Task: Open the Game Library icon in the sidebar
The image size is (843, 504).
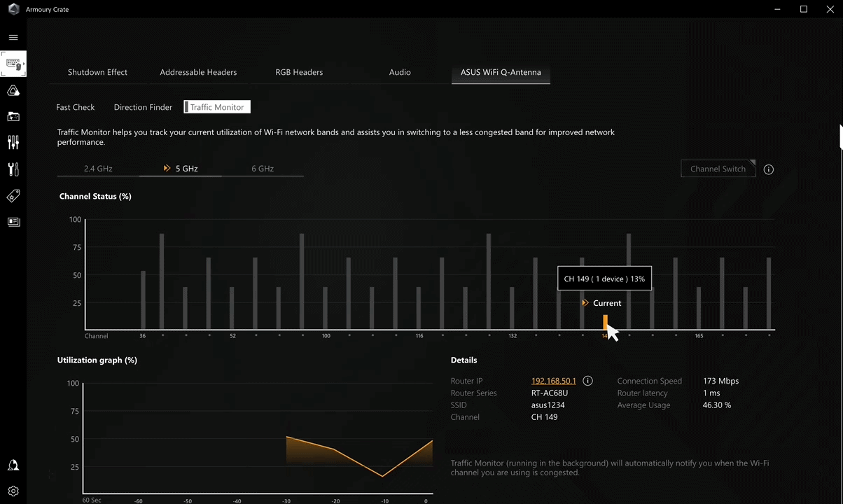Action: pyautogui.click(x=13, y=116)
